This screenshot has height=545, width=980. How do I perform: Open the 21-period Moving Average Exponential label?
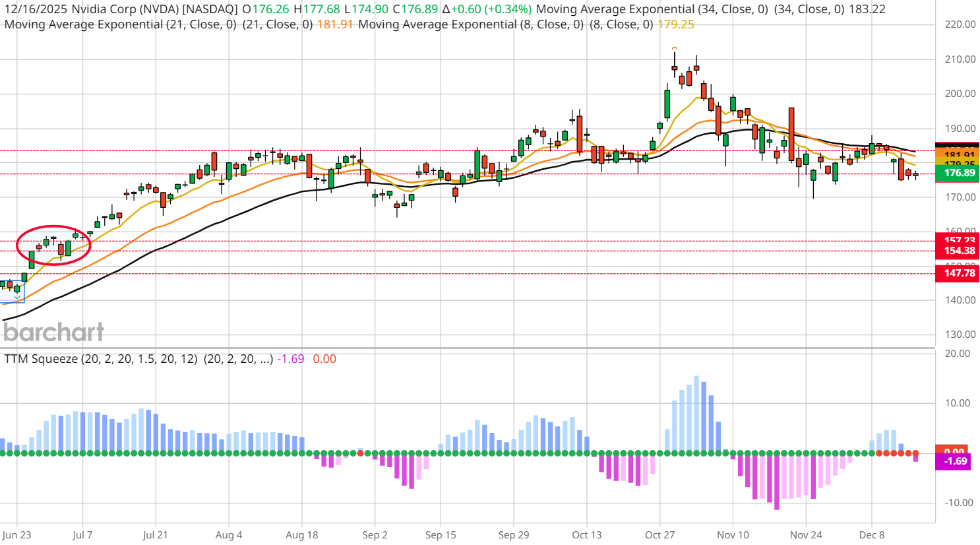(120, 24)
